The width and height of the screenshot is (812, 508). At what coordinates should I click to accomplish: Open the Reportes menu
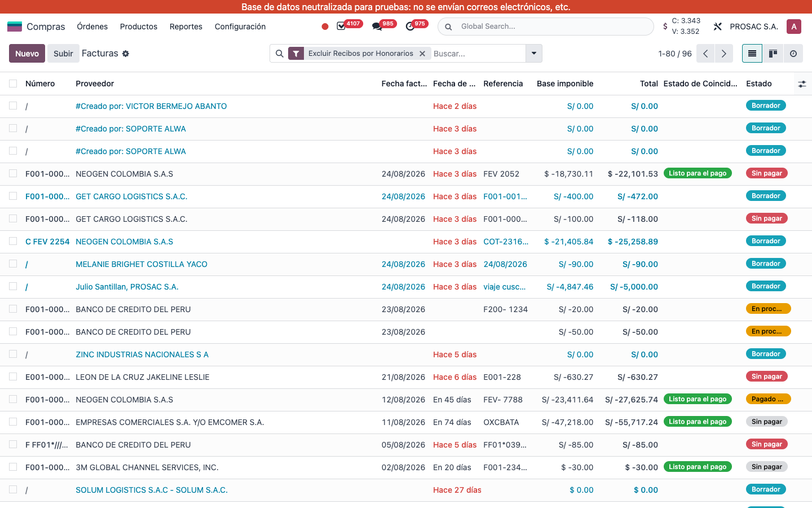pyautogui.click(x=186, y=27)
